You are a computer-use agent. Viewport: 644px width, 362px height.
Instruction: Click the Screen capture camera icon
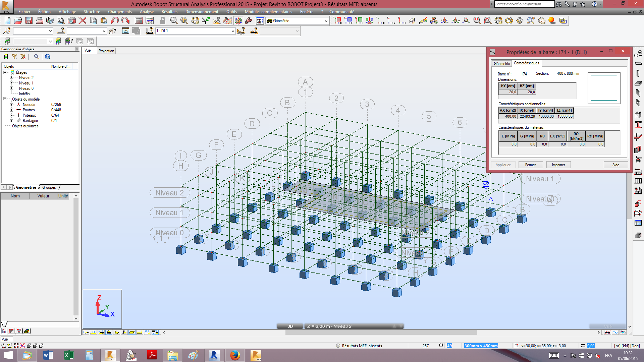[x=72, y=21]
